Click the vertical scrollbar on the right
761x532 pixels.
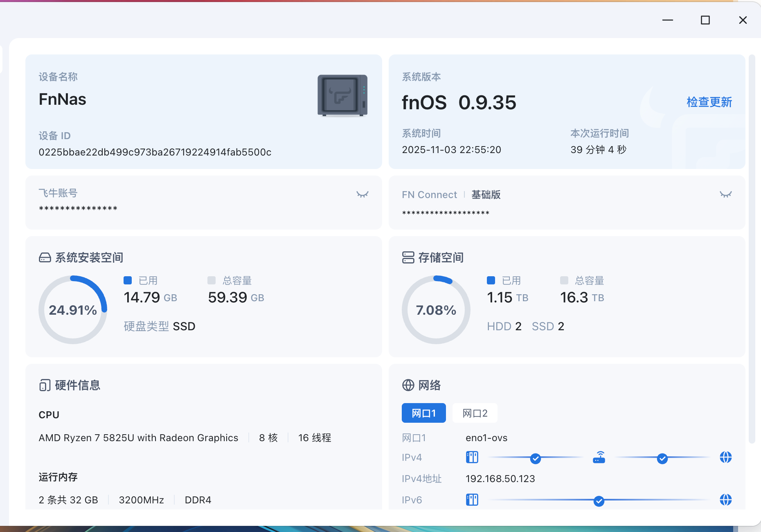point(752,246)
